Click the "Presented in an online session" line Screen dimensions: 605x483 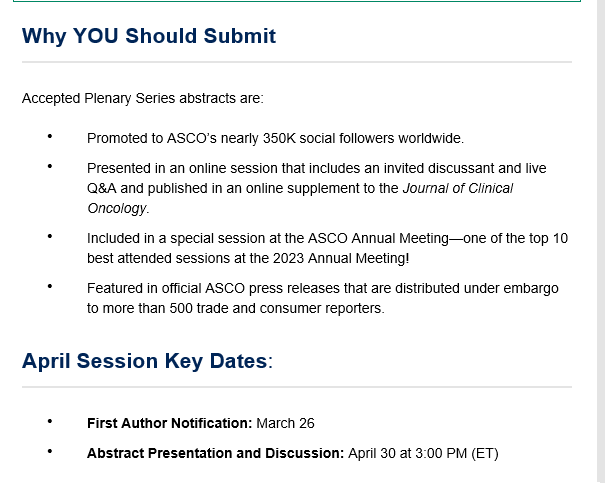[316, 168]
